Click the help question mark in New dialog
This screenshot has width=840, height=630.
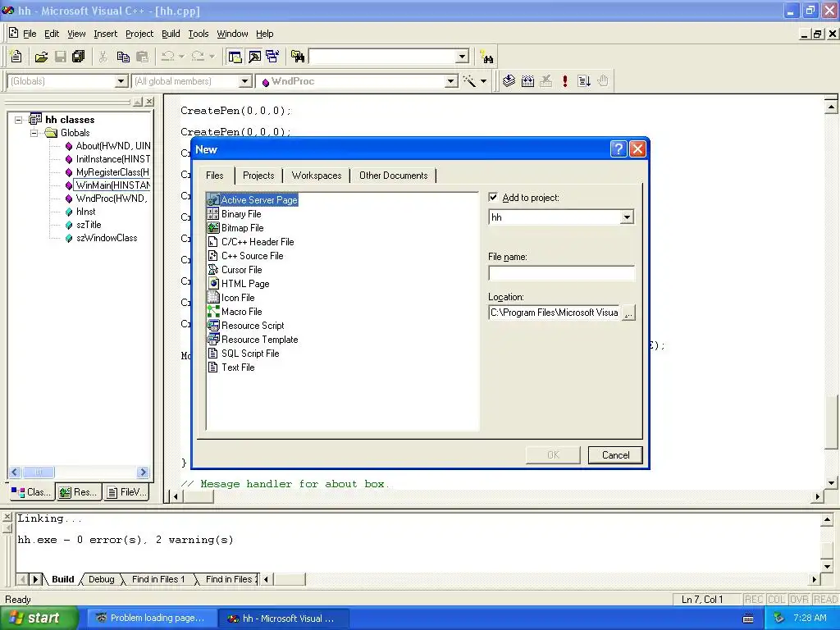(619, 149)
